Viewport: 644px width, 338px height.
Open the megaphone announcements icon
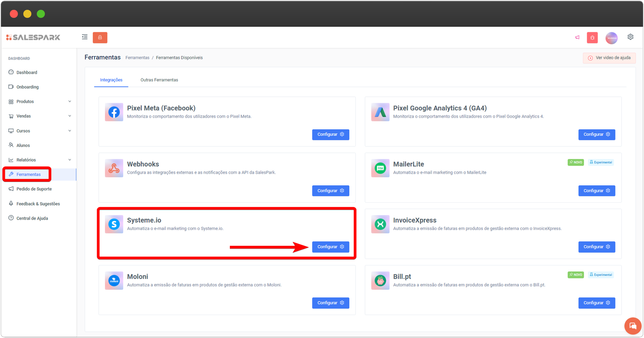577,37
